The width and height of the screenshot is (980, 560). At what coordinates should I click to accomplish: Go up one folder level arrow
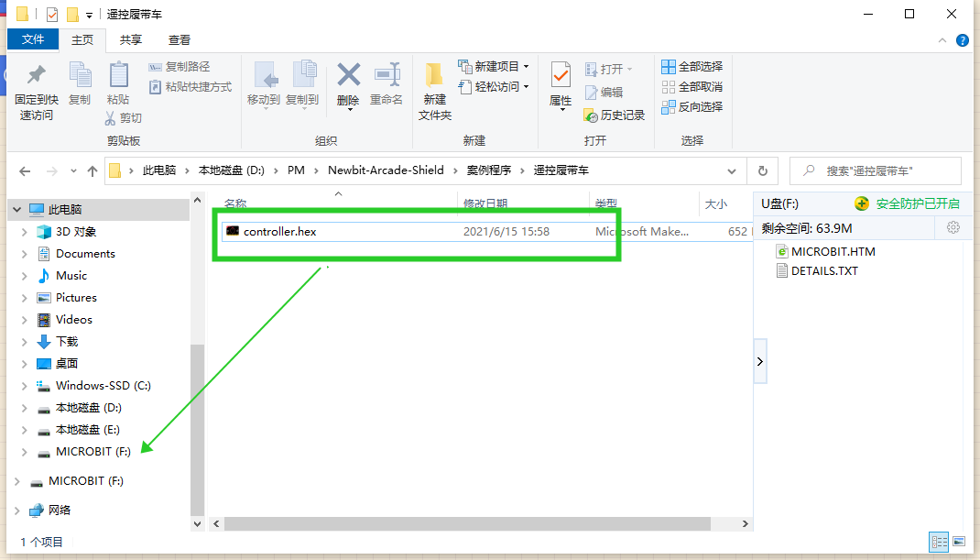click(x=92, y=171)
